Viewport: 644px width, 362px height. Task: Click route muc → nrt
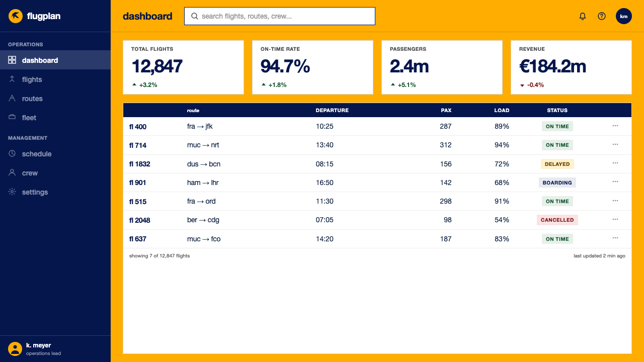point(203,145)
